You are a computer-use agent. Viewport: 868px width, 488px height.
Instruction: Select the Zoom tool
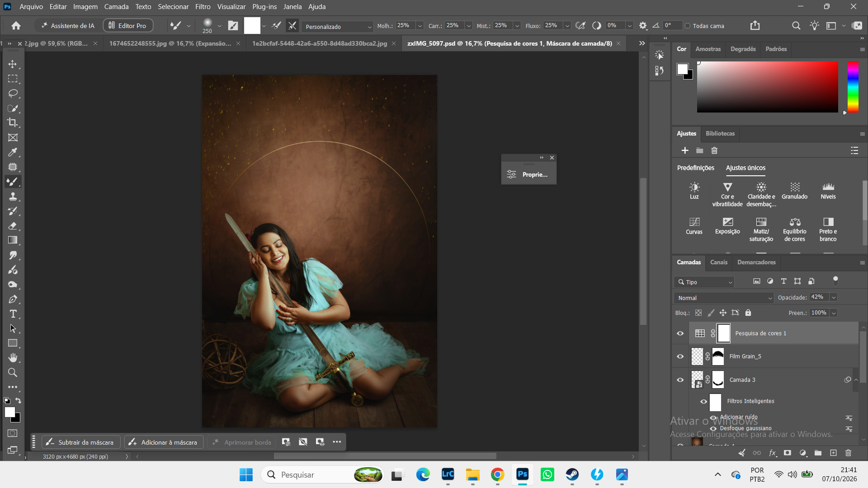(13, 372)
